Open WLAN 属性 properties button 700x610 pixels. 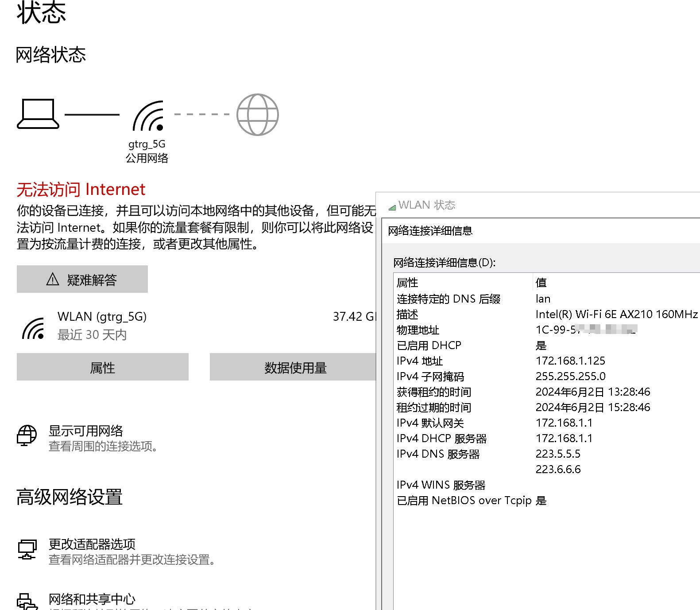[x=103, y=367]
